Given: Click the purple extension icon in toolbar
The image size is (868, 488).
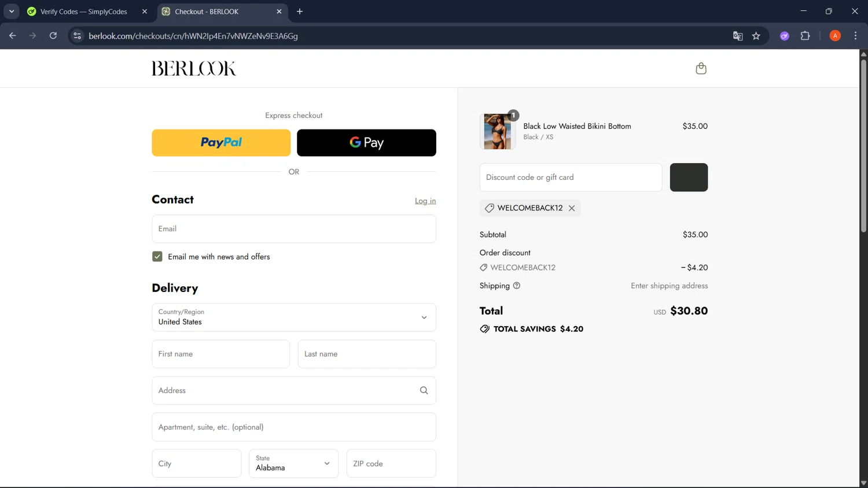Looking at the screenshot, I should tap(784, 36).
